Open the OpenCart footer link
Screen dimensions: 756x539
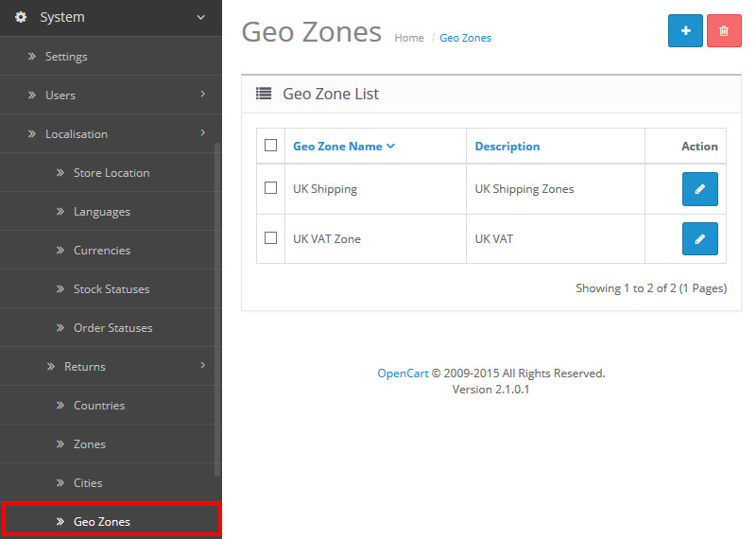pos(404,374)
